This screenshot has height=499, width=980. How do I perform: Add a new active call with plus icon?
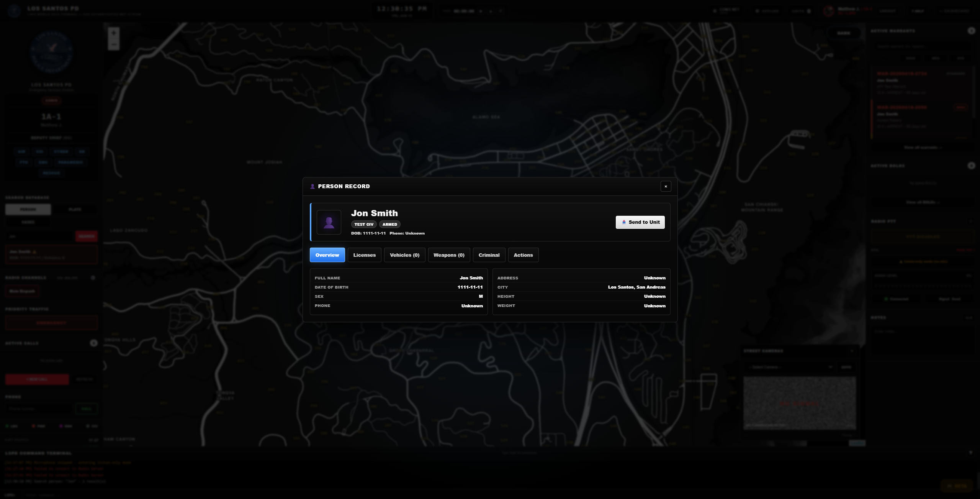(x=93, y=343)
